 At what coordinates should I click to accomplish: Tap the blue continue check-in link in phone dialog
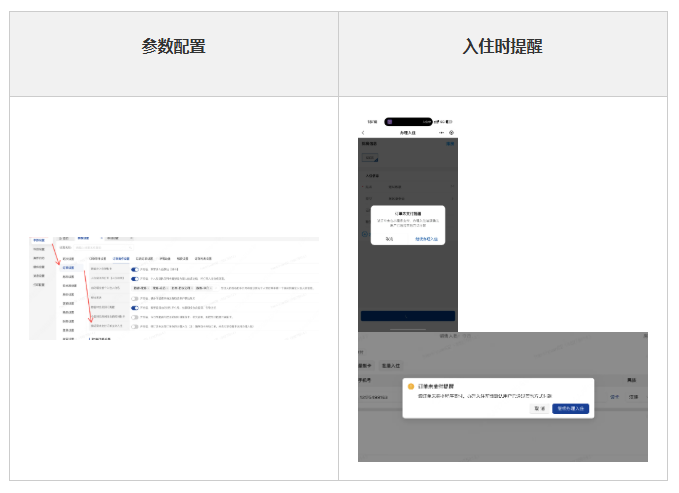[x=427, y=239]
